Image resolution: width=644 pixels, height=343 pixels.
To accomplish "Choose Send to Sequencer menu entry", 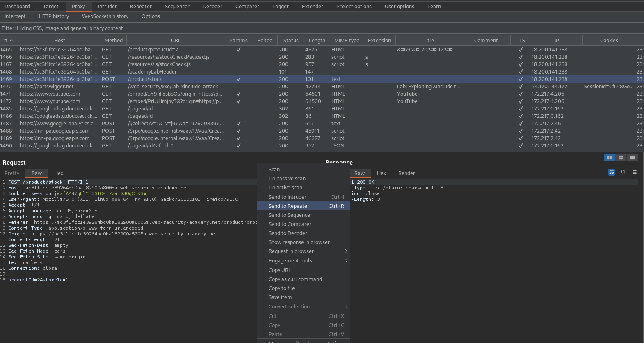I will click(304, 215).
